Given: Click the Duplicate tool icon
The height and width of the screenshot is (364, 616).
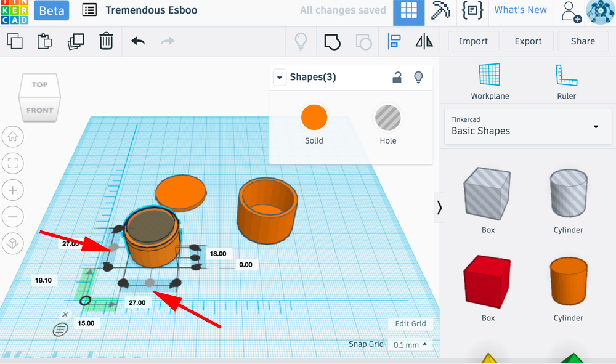Looking at the screenshot, I should pyautogui.click(x=76, y=41).
